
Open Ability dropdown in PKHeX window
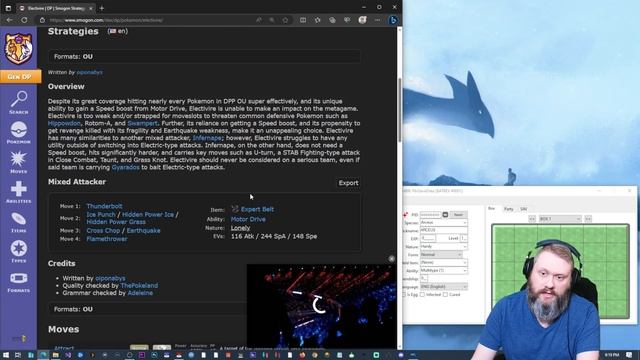coord(444,271)
